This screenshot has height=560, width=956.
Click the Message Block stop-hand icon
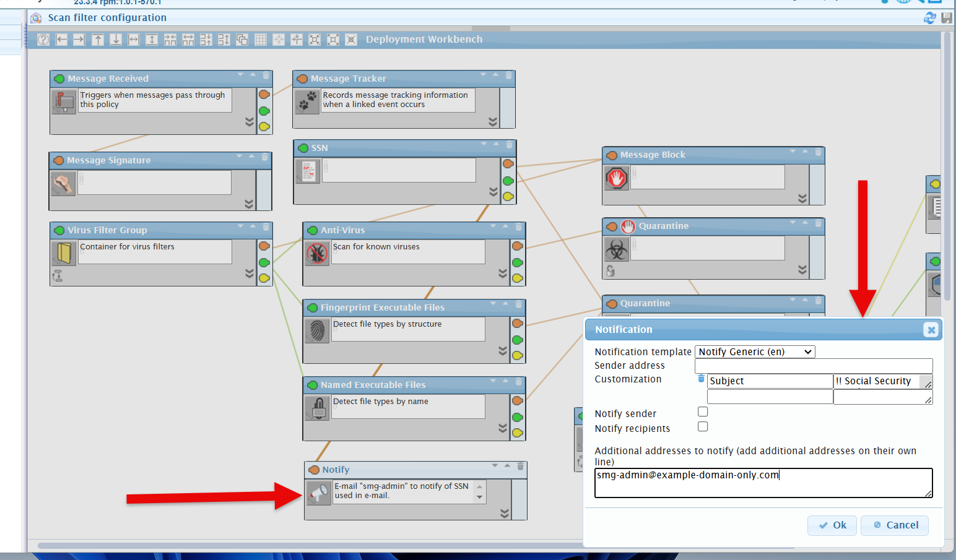point(617,178)
